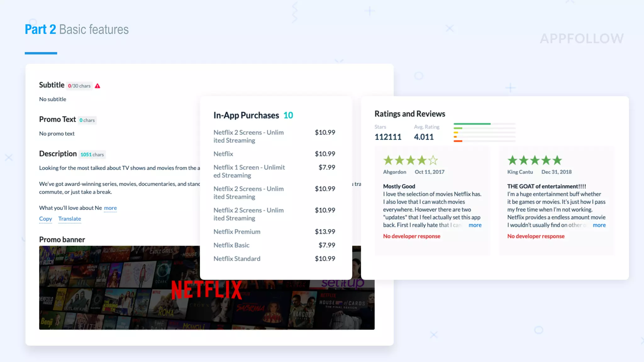
Task: Expand description with the more link
Action: coord(110,208)
